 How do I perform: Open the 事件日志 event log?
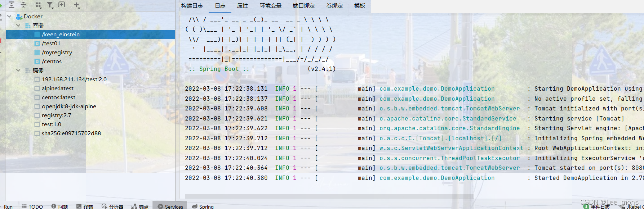(x=596, y=206)
